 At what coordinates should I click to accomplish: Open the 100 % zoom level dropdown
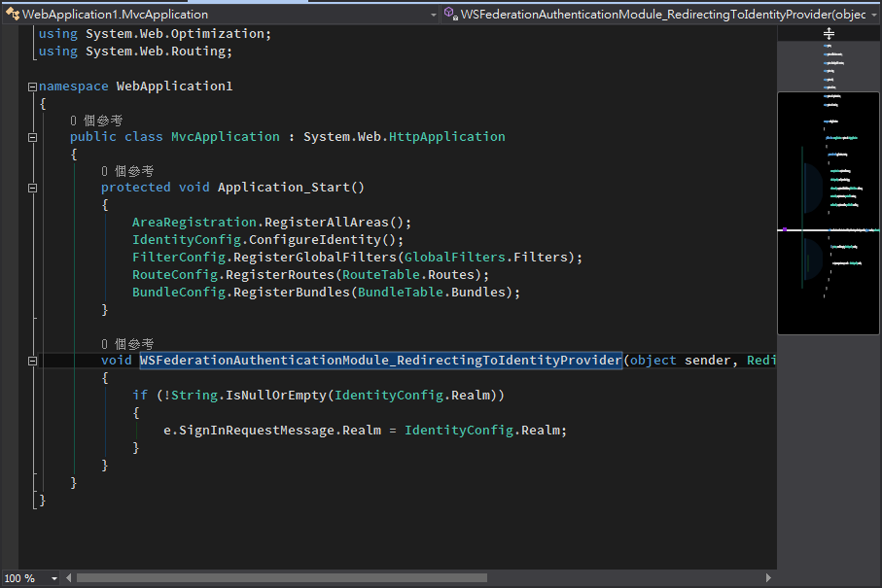click(x=54, y=578)
